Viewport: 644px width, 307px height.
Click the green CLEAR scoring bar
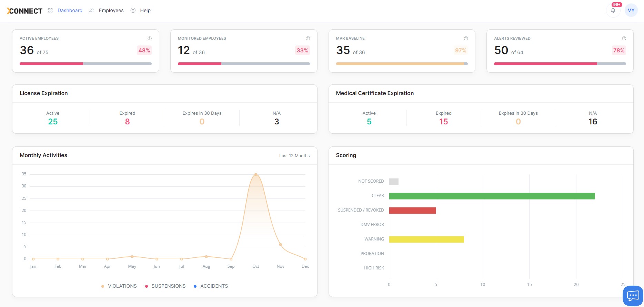click(492, 196)
